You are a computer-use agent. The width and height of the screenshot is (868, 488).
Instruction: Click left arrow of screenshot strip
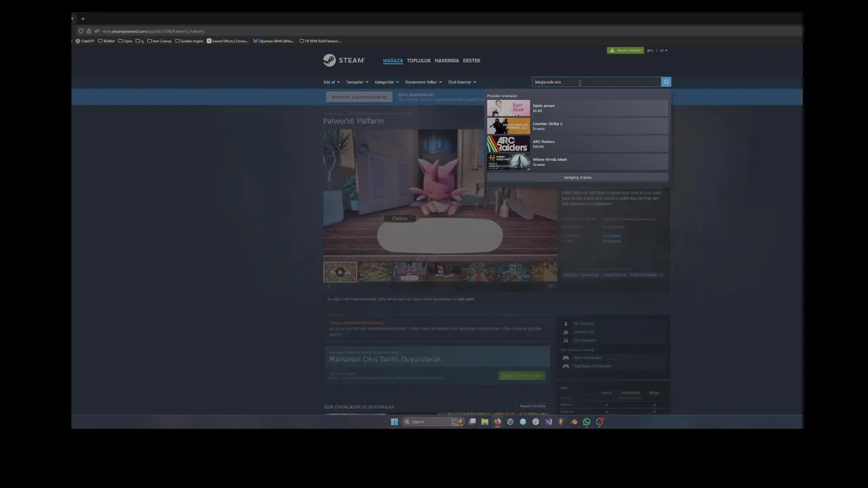[330, 286]
